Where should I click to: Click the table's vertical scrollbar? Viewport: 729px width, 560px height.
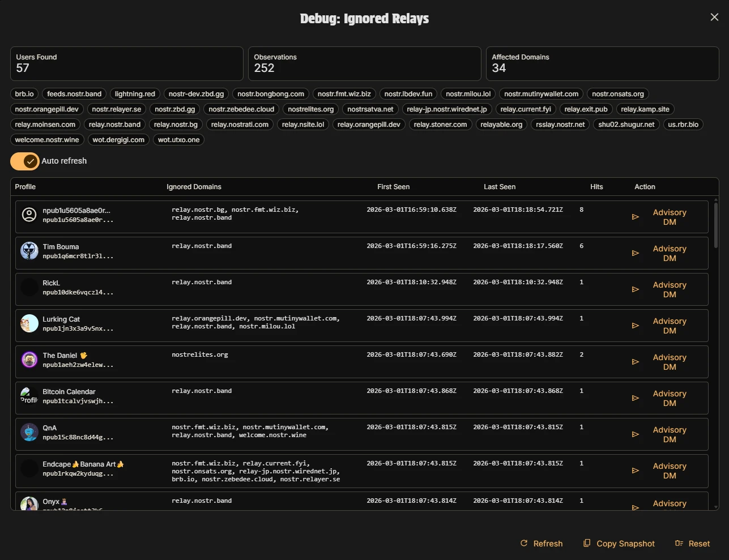(x=716, y=226)
